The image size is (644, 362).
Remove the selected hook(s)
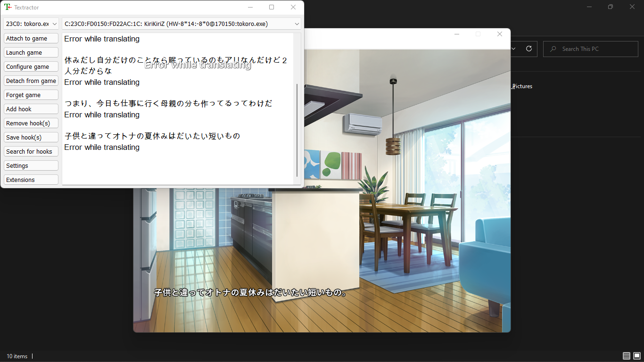click(x=31, y=123)
